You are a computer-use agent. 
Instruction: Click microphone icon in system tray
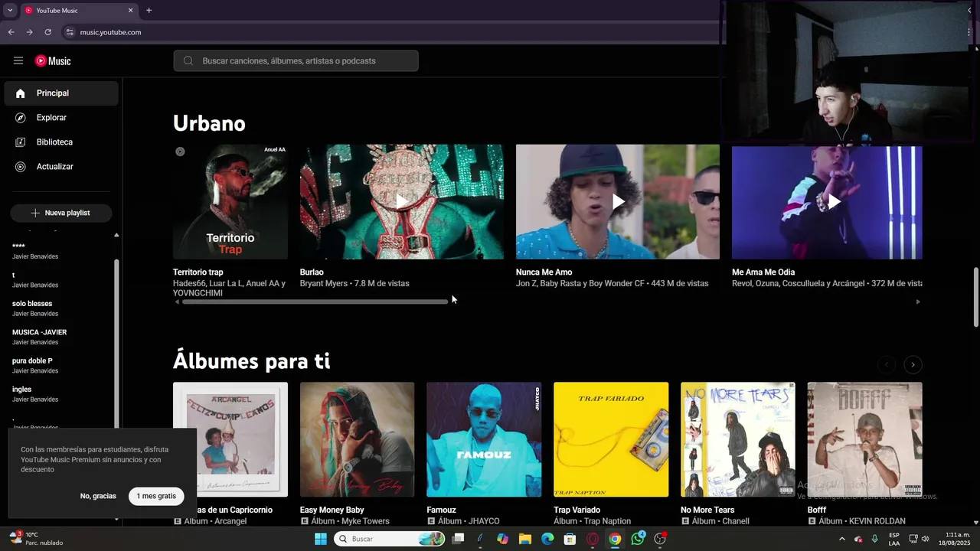[874, 539]
